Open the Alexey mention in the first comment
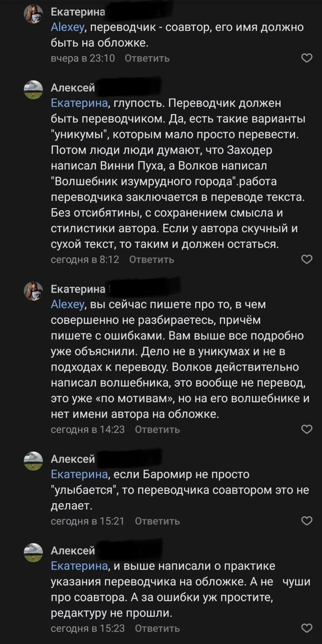 (x=68, y=27)
